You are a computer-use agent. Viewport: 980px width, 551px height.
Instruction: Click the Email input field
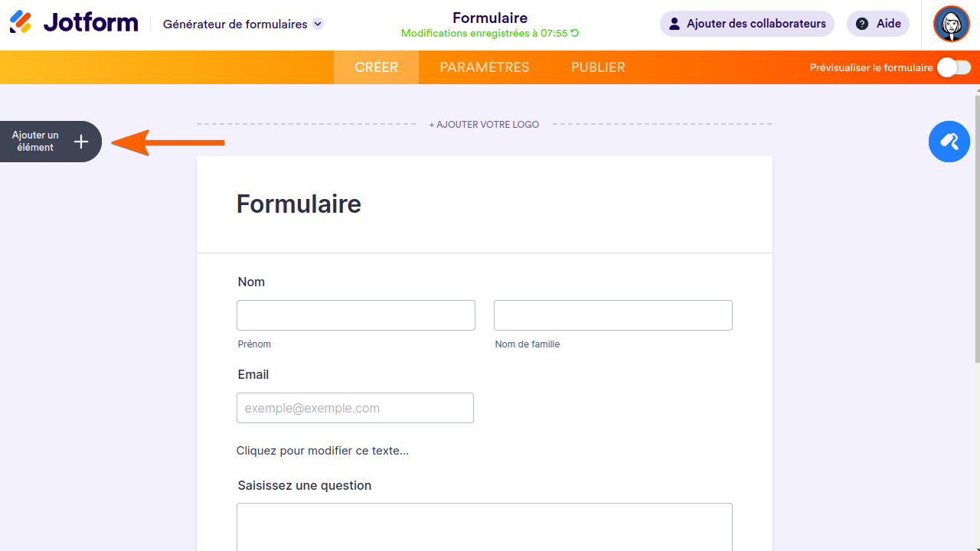pos(355,408)
